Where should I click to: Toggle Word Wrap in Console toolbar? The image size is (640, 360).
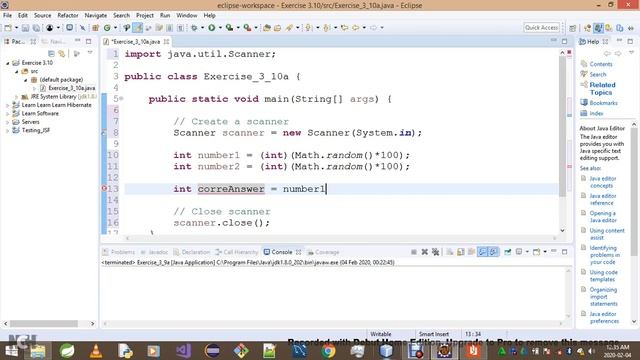(x=471, y=252)
